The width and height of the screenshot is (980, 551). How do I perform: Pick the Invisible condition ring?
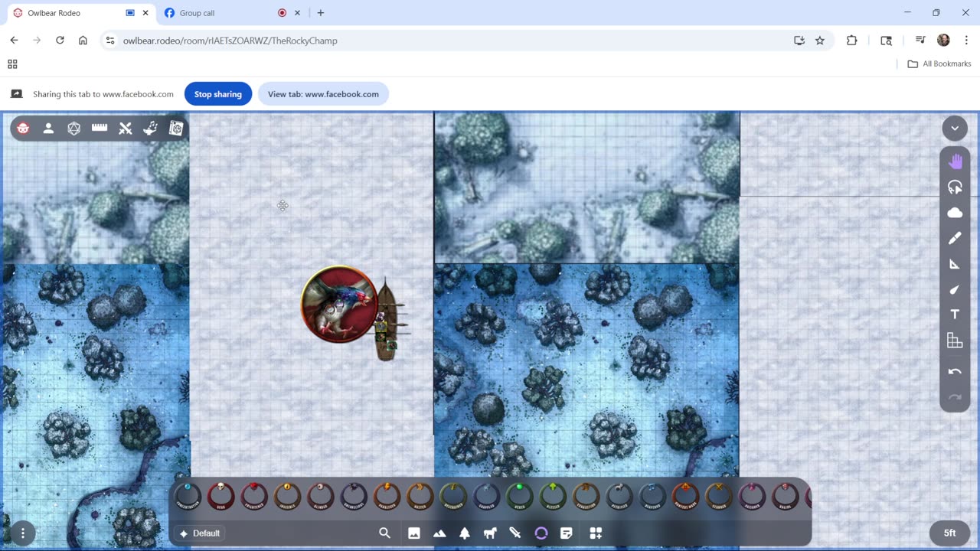pyautogui.click(x=287, y=497)
